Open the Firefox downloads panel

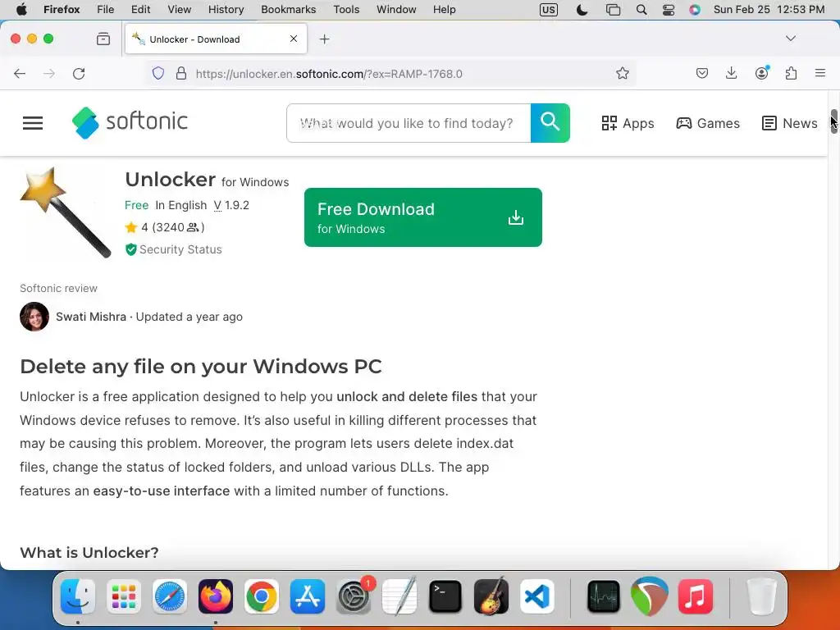coord(731,73)
